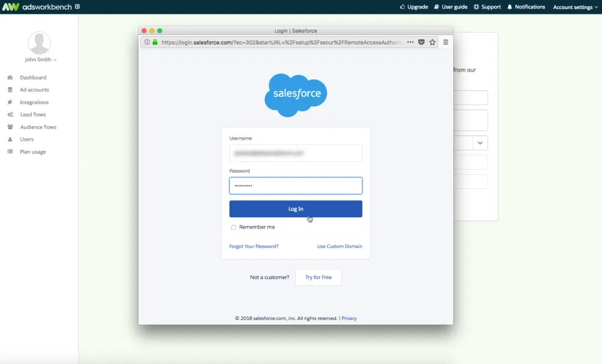Open the Use Custom Domain link
This screenshot has height=364, width=602.
[340, 246]
